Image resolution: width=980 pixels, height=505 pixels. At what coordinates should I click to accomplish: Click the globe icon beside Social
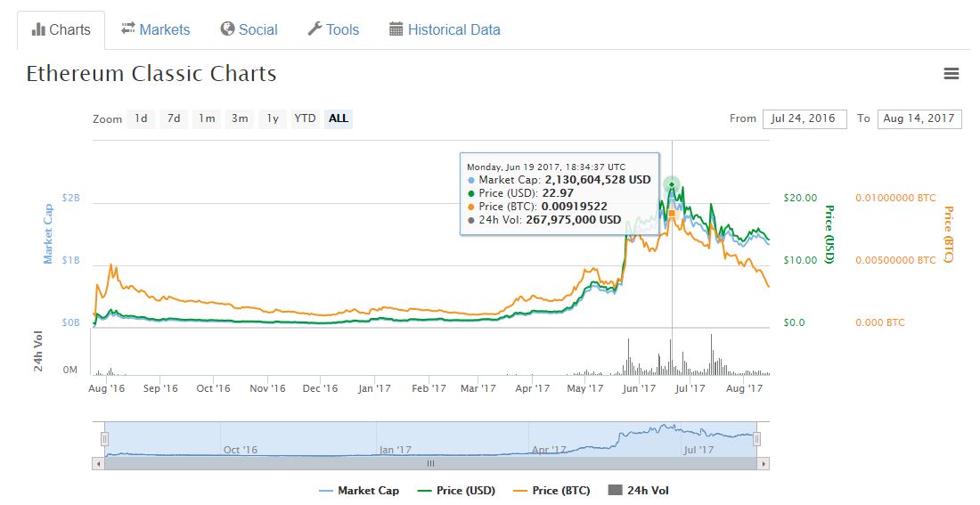click(x=227, y=29)
